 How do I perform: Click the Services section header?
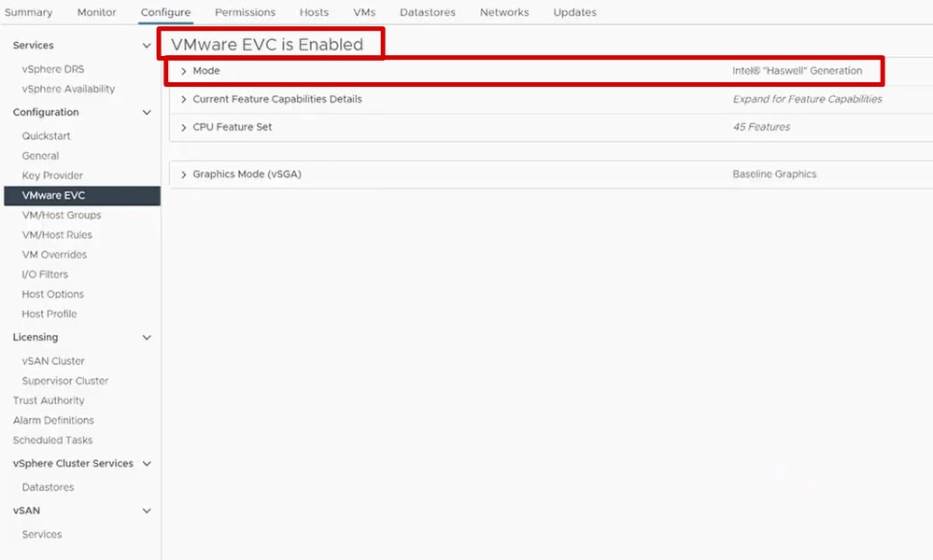click(34, 45)
